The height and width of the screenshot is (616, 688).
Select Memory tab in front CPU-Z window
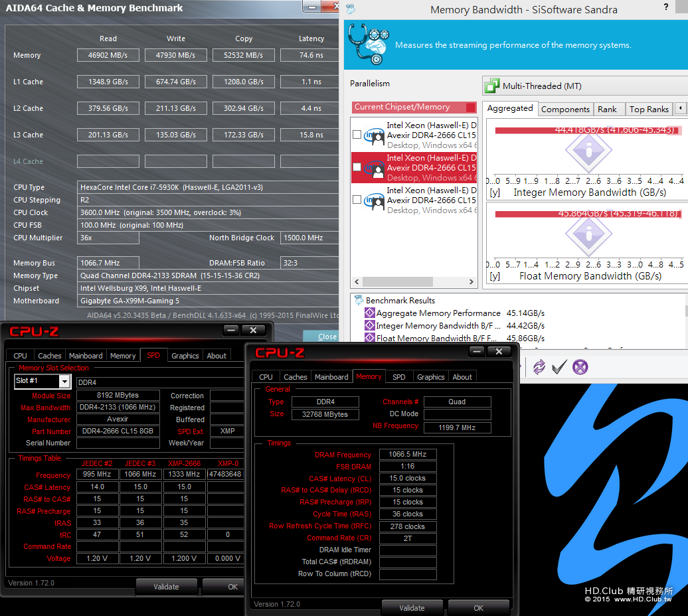pyautogui.click(x=369, y=376)
